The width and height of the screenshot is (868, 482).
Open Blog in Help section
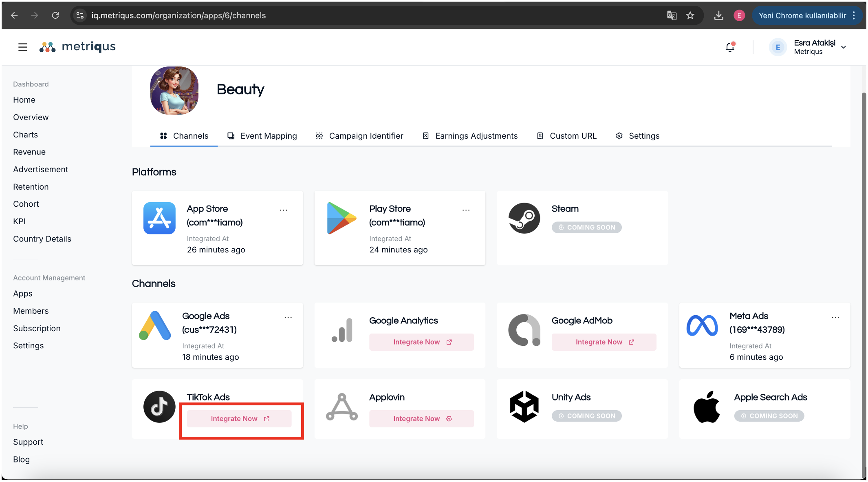(x=21, y=460)
